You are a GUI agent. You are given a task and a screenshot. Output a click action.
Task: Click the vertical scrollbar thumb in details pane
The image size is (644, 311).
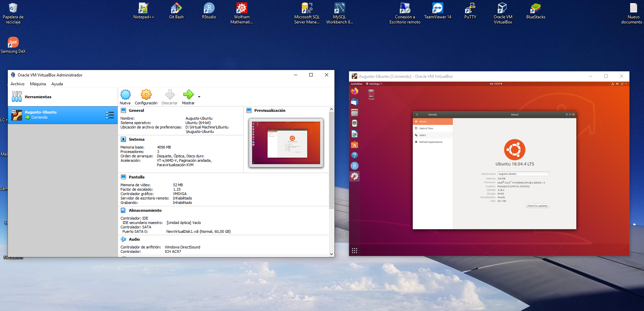[x=331, y=160]
